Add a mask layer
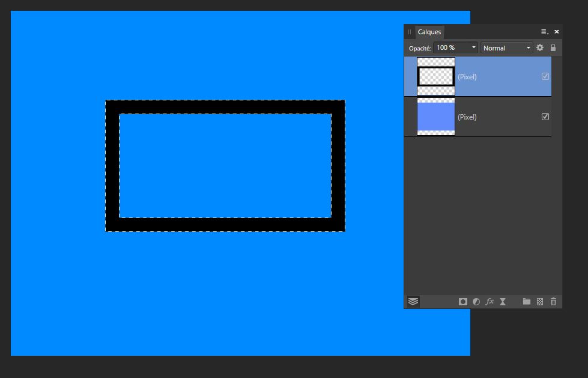Image resolution: width=588 pixels, height=378 pixels. click(462, 302)
